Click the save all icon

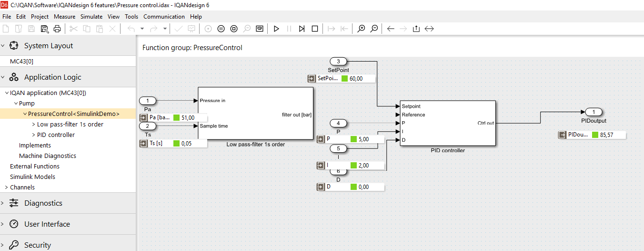[x=44, y=29]
